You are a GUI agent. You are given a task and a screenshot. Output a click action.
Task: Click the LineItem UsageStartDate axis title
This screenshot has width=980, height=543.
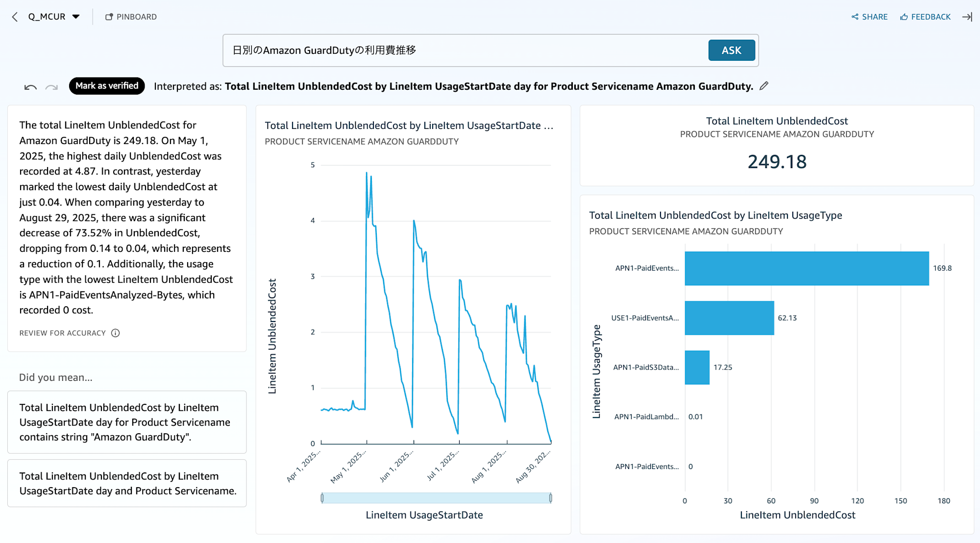(424, 515)
